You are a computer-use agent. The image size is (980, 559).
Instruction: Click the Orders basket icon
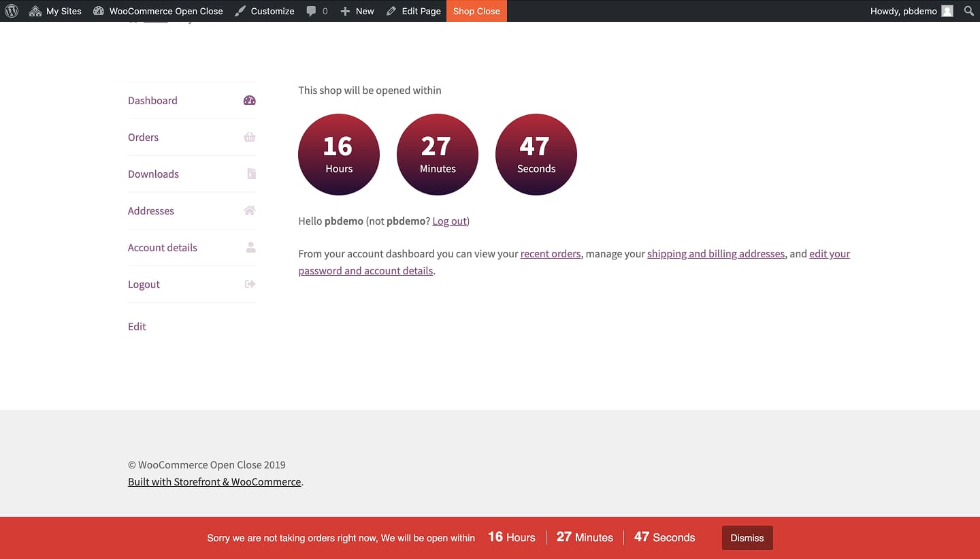click(x=250, y=137)
